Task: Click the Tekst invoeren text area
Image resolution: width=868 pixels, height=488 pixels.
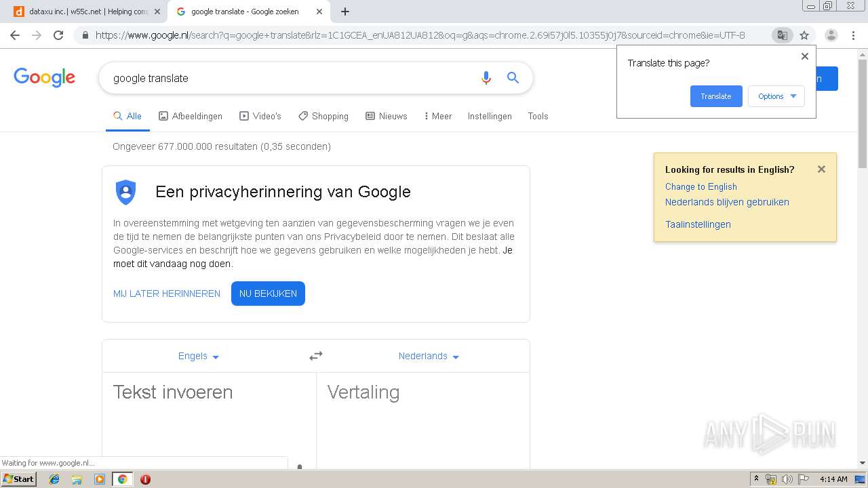Action: tap(209, 420)
